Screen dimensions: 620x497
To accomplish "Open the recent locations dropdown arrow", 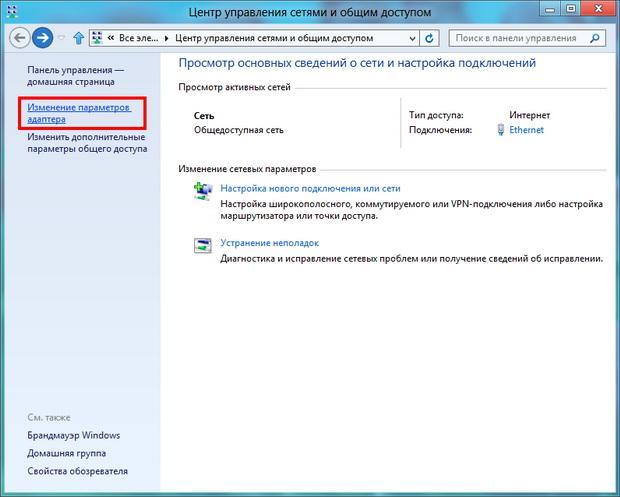I will [62, 39].
